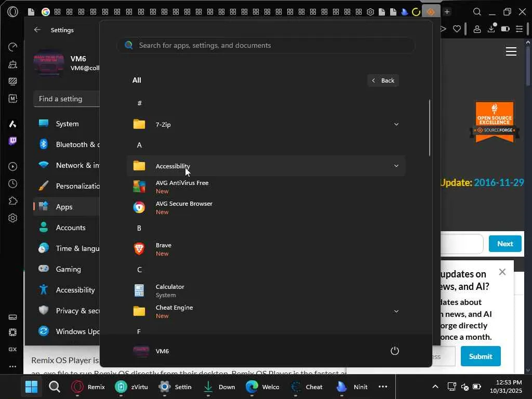
Task: Open Personalization in Settings sidebar
Action: (66, 186)
